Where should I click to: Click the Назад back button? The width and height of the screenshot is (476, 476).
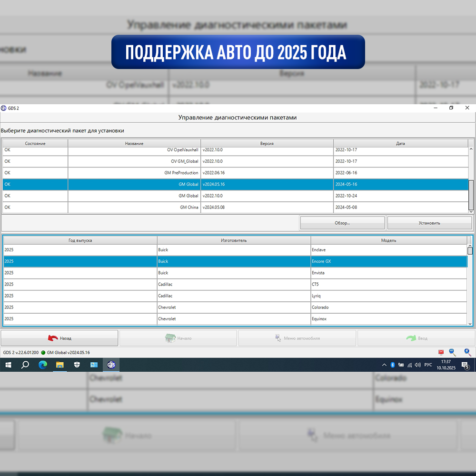click(59, 338)
